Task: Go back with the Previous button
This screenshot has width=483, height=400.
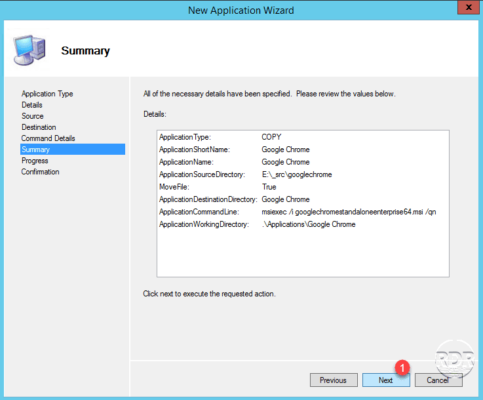Action: 333,380
